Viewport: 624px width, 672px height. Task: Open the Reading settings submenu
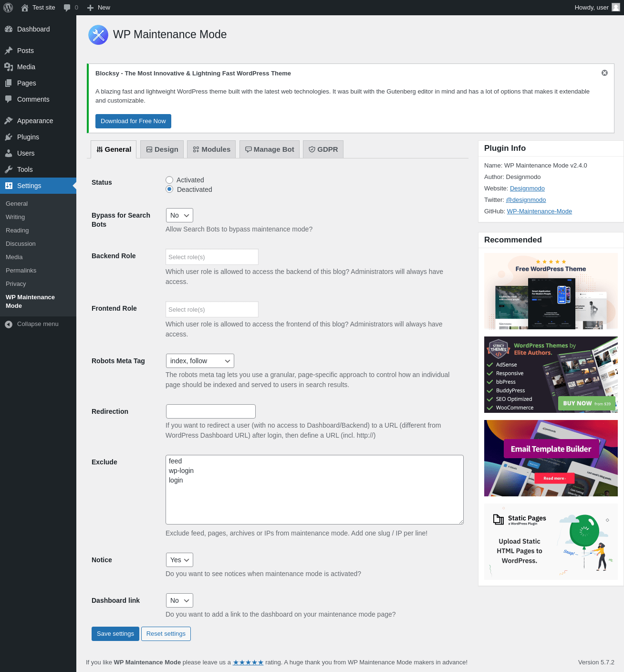point(17,231)
